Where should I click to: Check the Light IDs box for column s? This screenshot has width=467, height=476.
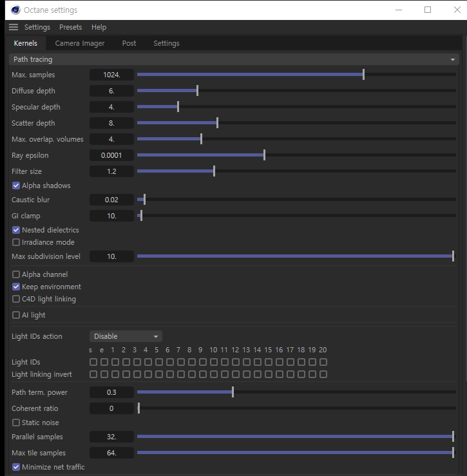[93, 362]
